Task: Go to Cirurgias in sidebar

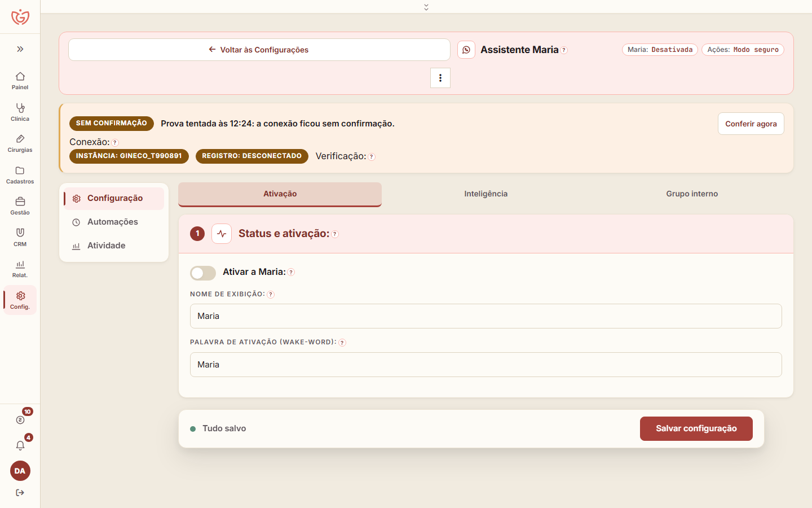Action: point(20,143)
